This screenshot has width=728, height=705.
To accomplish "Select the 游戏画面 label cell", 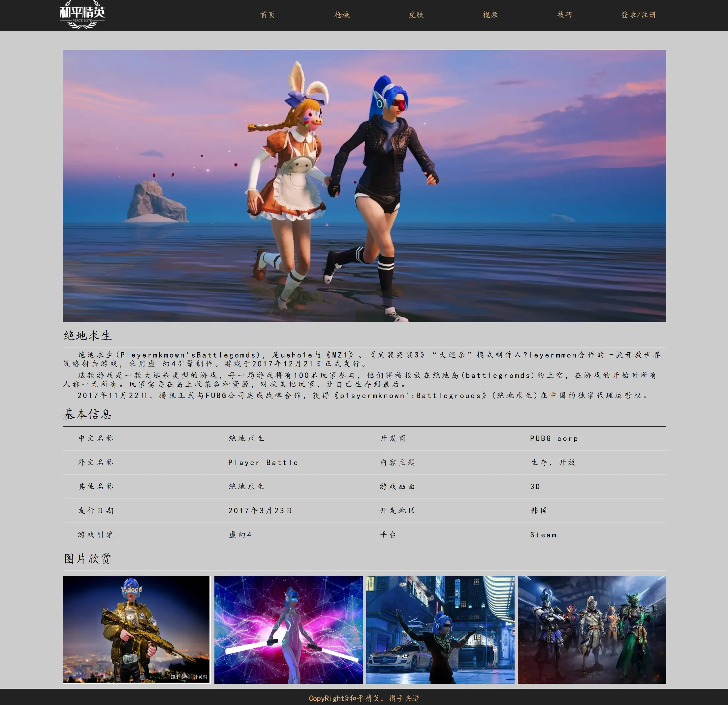I will [x=397, y=487].
